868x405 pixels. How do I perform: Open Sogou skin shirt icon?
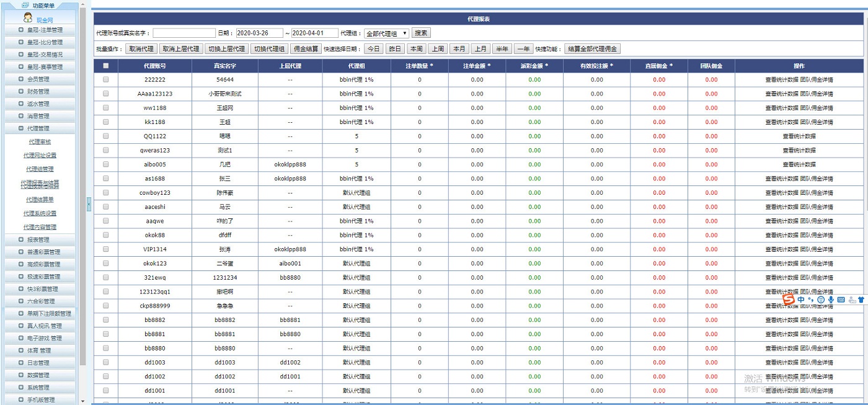click(x=861, y=300)
